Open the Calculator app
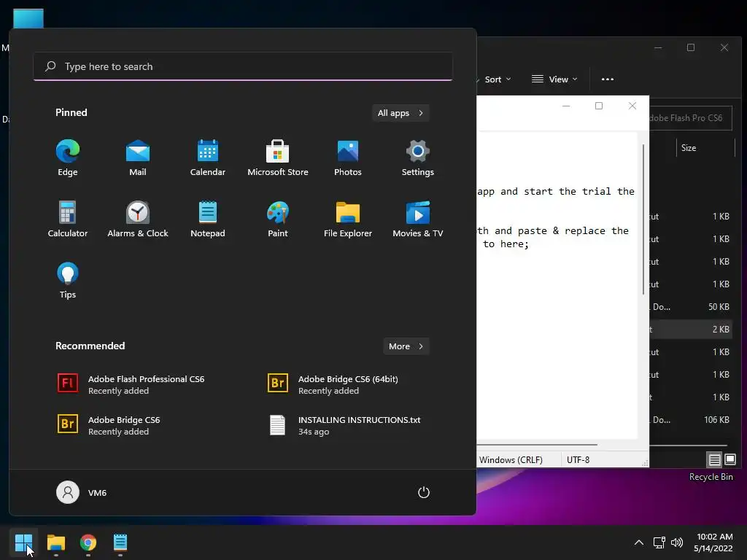The image size is (747, 560). pyautogui.click(x=68, y=219)
